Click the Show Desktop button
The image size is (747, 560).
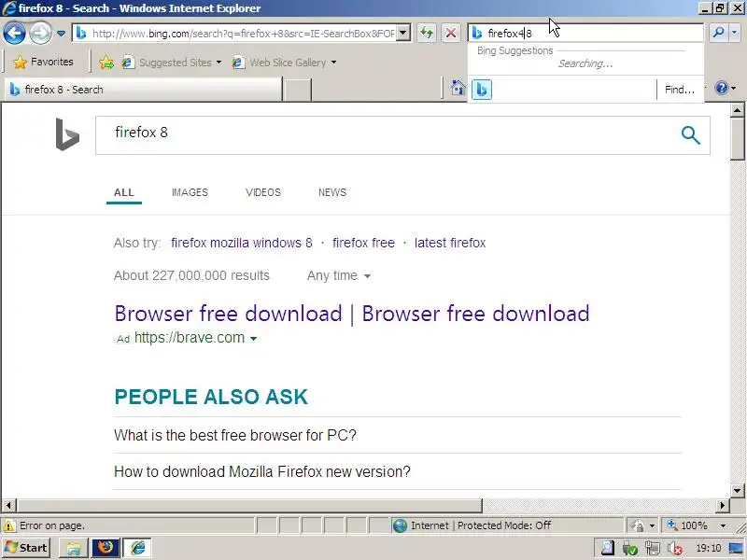(x=737, y=549)
